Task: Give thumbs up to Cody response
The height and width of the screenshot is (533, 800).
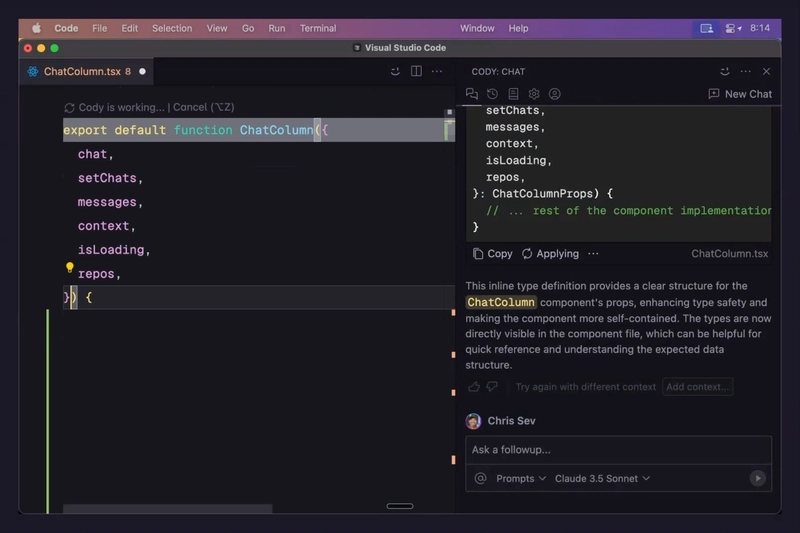Action: coord(474,387)
